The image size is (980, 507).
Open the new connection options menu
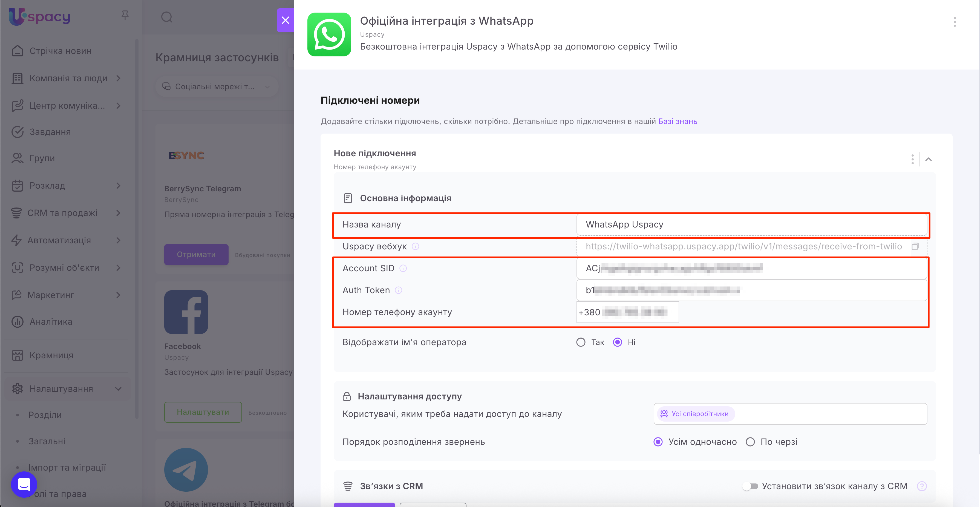tap(912, 159)
